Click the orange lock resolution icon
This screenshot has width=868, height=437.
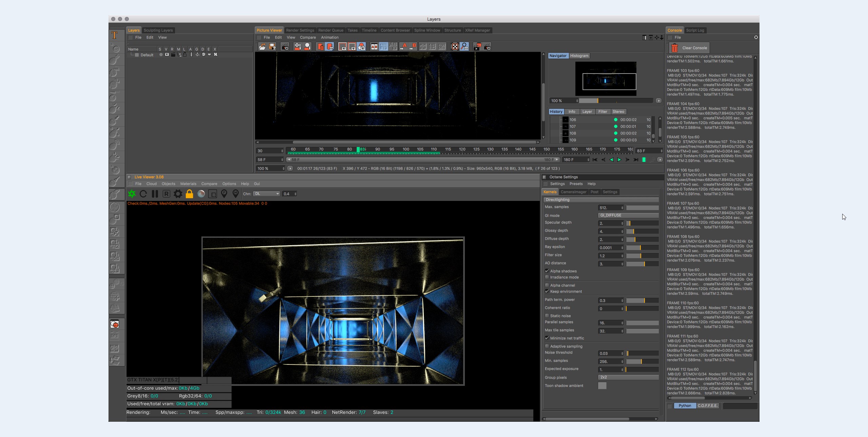[190, 194]
